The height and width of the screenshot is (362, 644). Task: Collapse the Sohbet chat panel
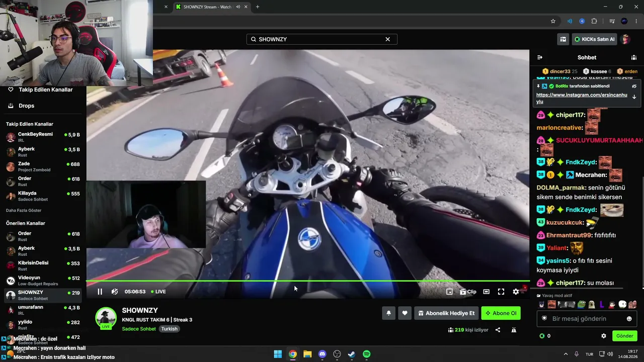[540, 57]
